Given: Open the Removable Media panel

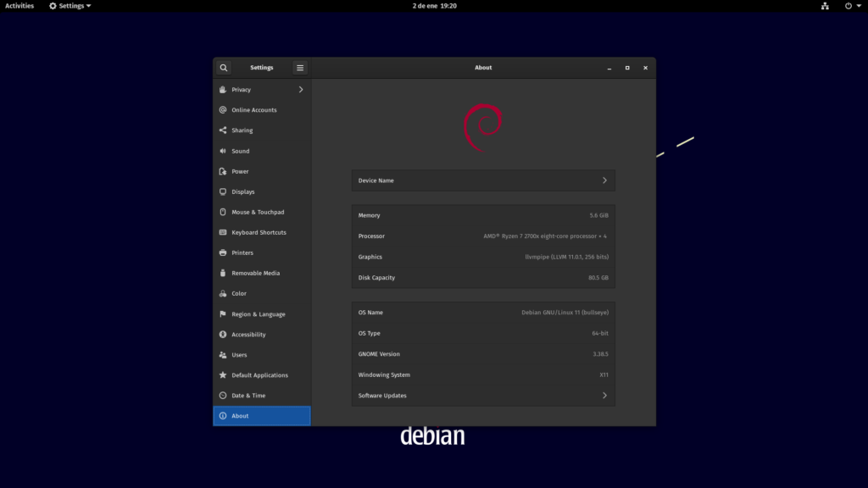Looking at the screenshot, I should [x=262, y=273].
